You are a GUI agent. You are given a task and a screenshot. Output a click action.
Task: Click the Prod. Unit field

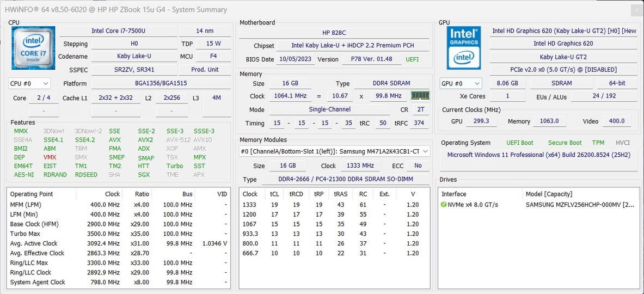pyautogui.click(x=205, y=69)
